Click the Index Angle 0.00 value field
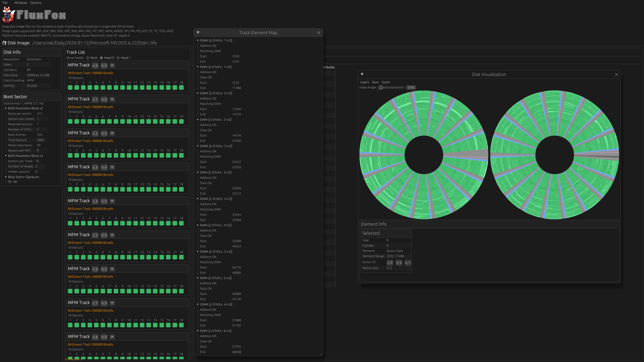This screenshot has width=644, height=362. pyautogui.click(x=411, y=87)
